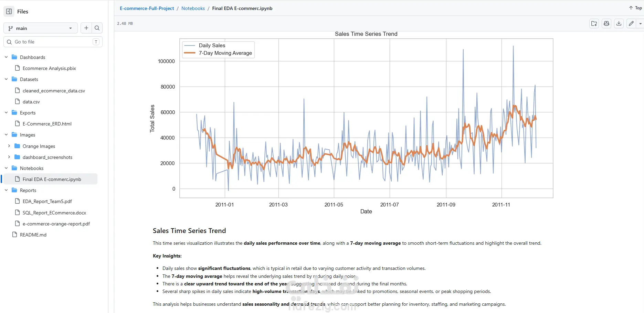Click the Orange Images folder name
Viewport: 644px width, 313px height.
point(39,146)
